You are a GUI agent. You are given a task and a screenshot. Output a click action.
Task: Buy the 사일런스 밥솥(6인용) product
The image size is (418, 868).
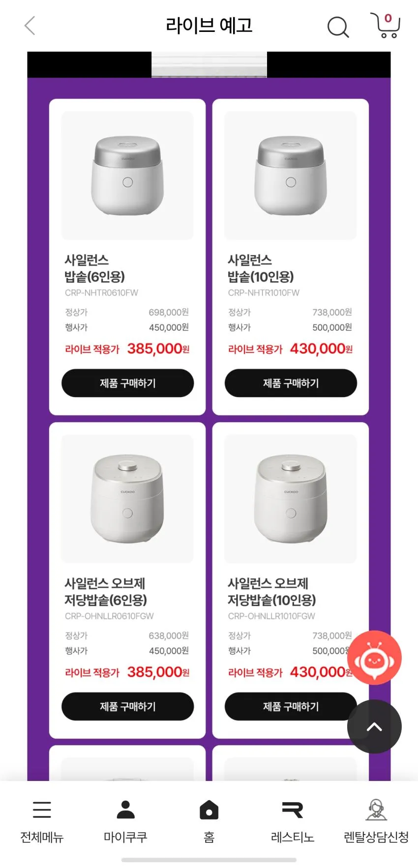click(x=127, y=383)
